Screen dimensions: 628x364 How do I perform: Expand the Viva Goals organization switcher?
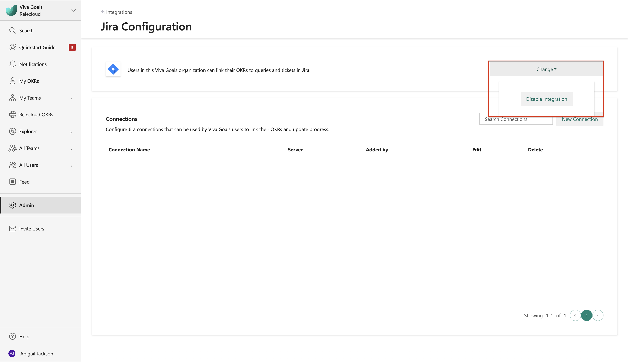pyautogui.click(x=73, y=10)
